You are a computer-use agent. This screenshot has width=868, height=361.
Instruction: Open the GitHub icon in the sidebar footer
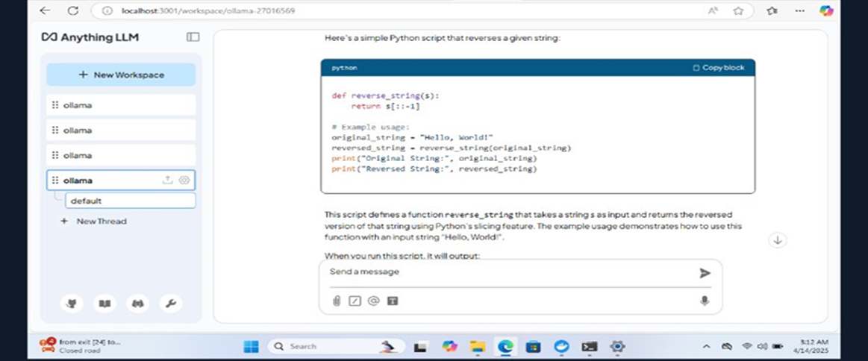pyautogui.click(x=72, y=303)
